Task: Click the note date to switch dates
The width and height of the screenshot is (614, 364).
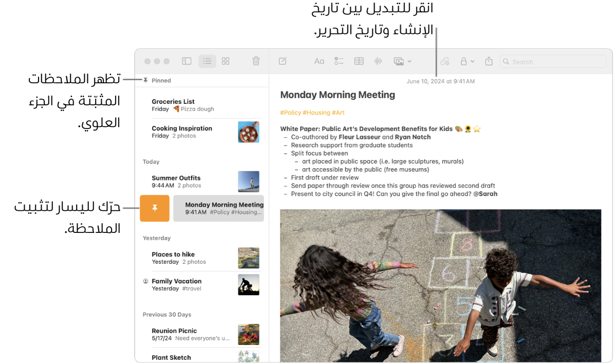Action: click(440, 81)
